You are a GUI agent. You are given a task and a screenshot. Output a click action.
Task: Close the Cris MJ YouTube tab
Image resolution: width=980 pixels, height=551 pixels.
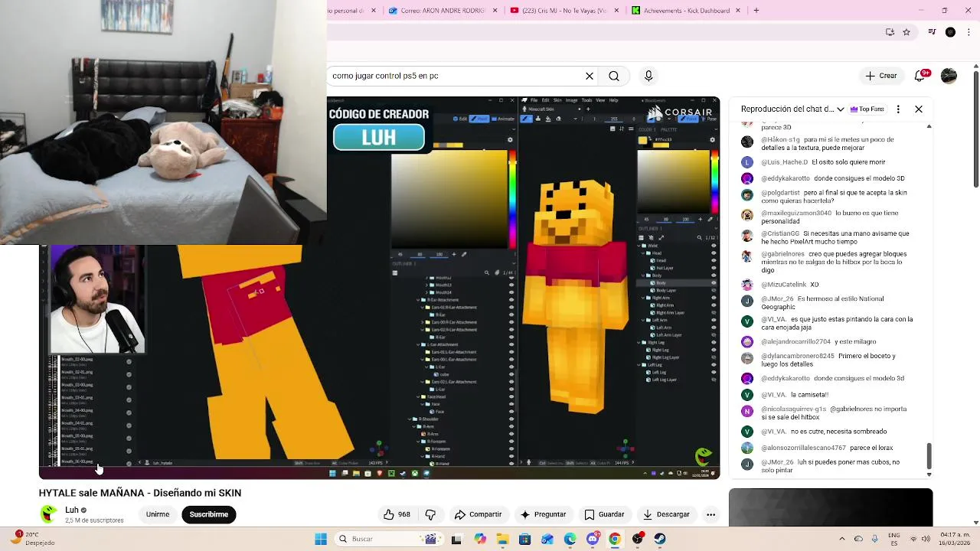pos(617,11)
